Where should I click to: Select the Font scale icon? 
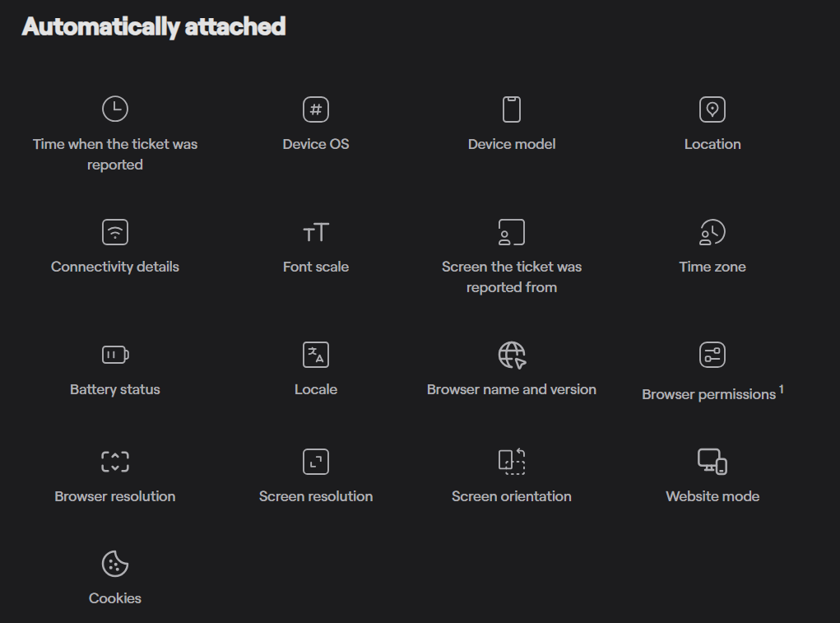(316, 232)
